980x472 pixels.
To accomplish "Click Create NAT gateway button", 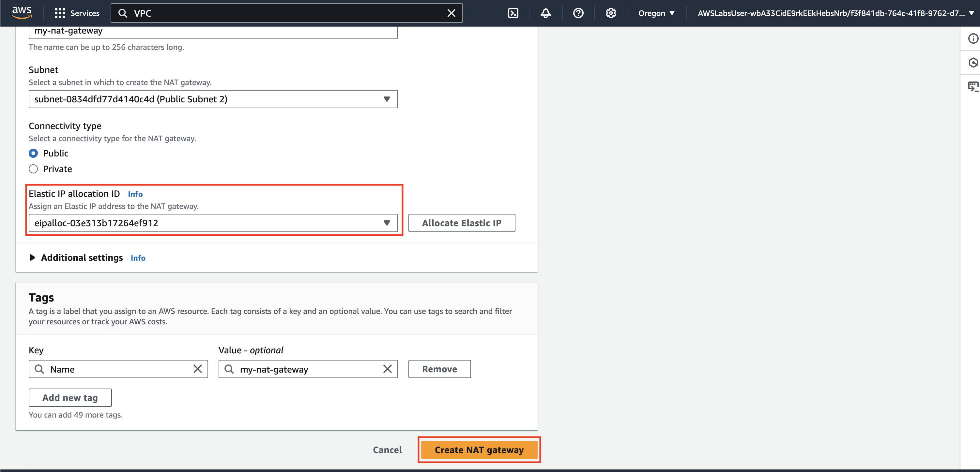I will 479,450.
